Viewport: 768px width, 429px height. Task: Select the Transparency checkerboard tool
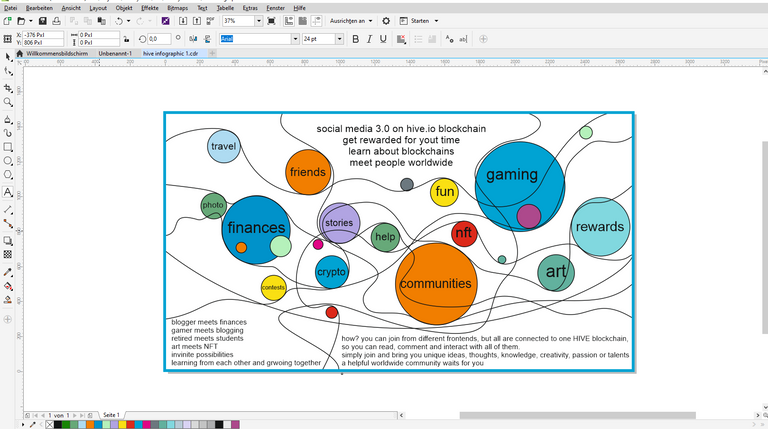tap(8, 254)
